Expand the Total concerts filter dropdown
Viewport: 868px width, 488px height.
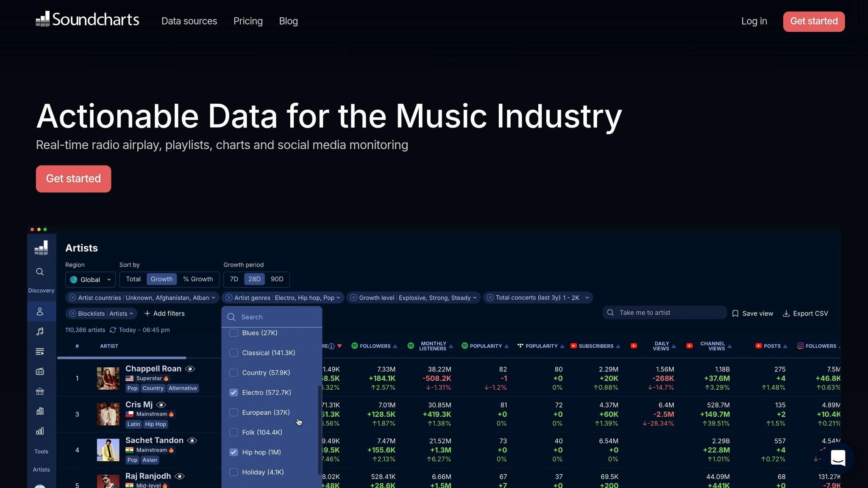click(587, 298)
